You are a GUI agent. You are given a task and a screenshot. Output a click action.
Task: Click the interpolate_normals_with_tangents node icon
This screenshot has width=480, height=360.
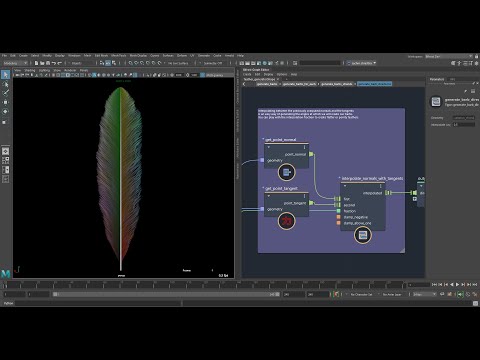363,235
